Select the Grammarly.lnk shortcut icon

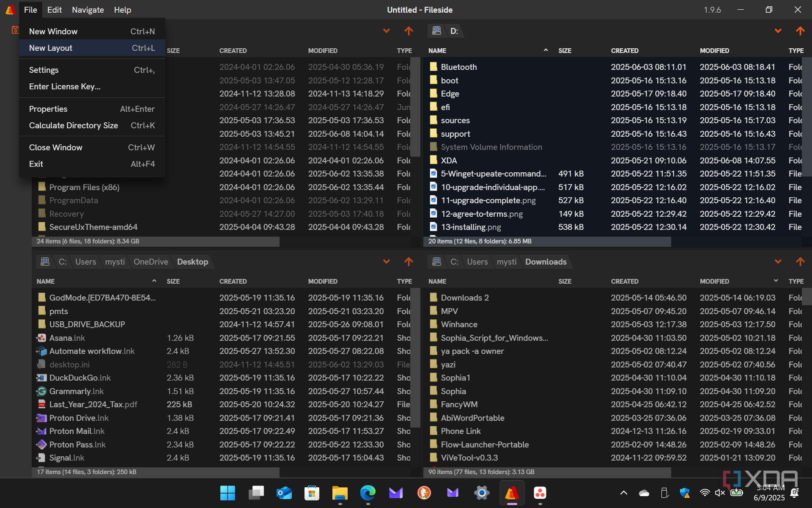point(41,391)
